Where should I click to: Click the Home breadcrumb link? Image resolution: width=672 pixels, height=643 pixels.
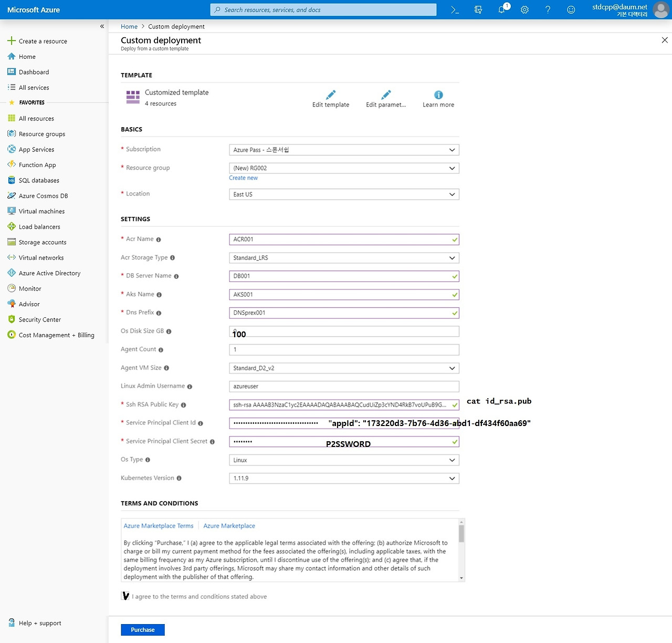tap(129, 27)
